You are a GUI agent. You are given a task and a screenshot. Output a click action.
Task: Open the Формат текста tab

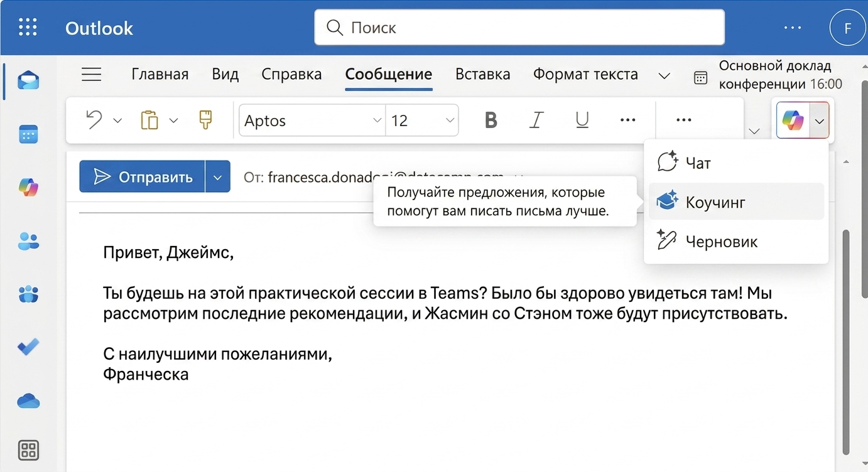pyautogui.click(x=585, y=74)
